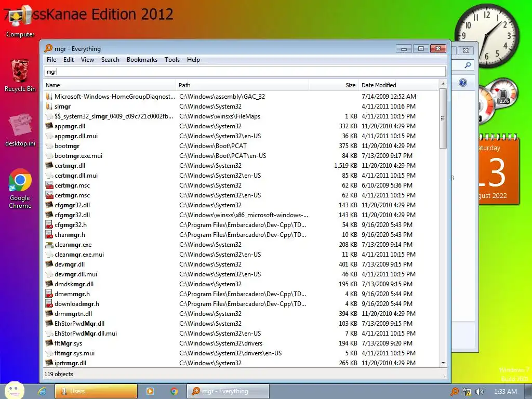Click the 6/10/2009 5:36 PM date cell
The width and height of the screenshot is (532, 399).
(387, 185)
